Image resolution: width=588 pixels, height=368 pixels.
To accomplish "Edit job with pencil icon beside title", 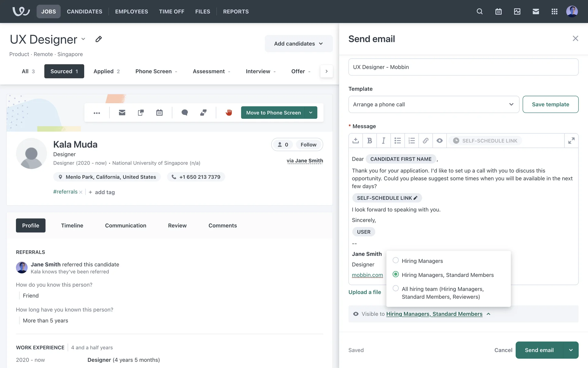I will 98,39.
